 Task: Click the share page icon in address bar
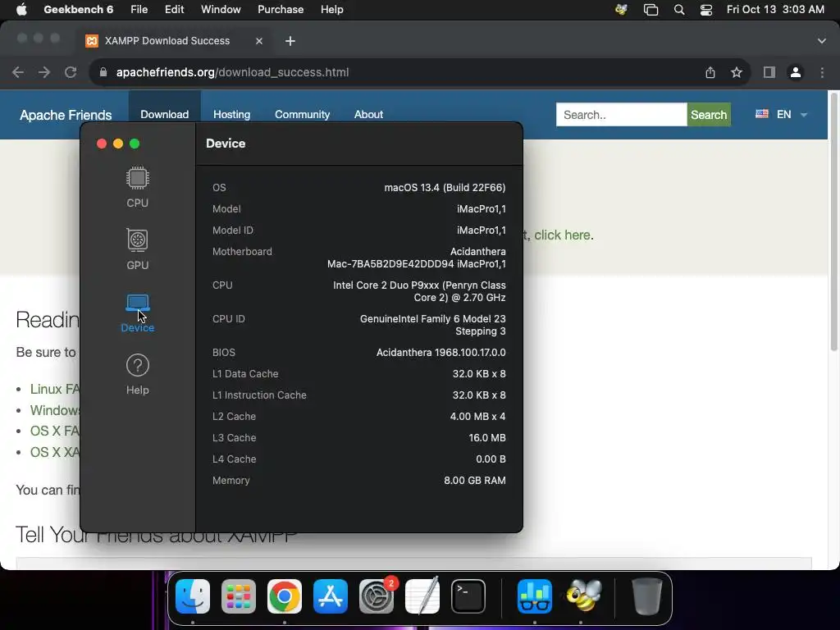coord(710,72)
